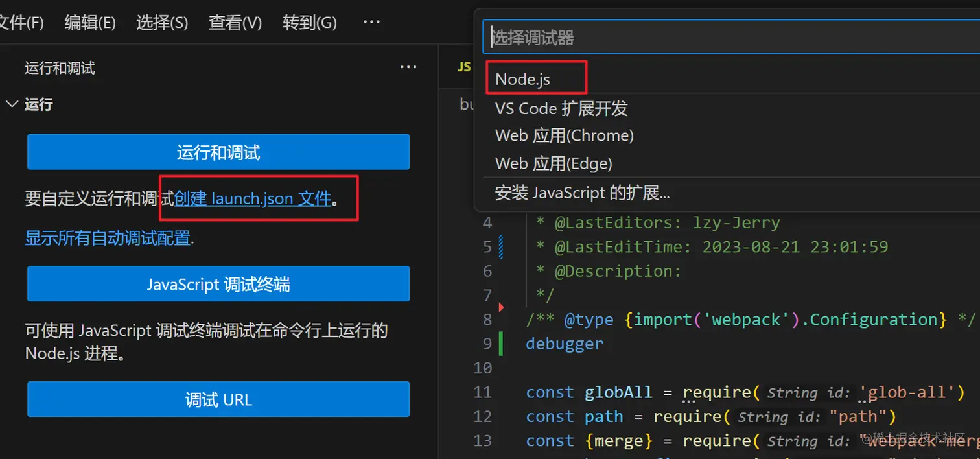Click the 创建 launch.json 文件 link
980x459 pixels.
click(x=253, y=198)
